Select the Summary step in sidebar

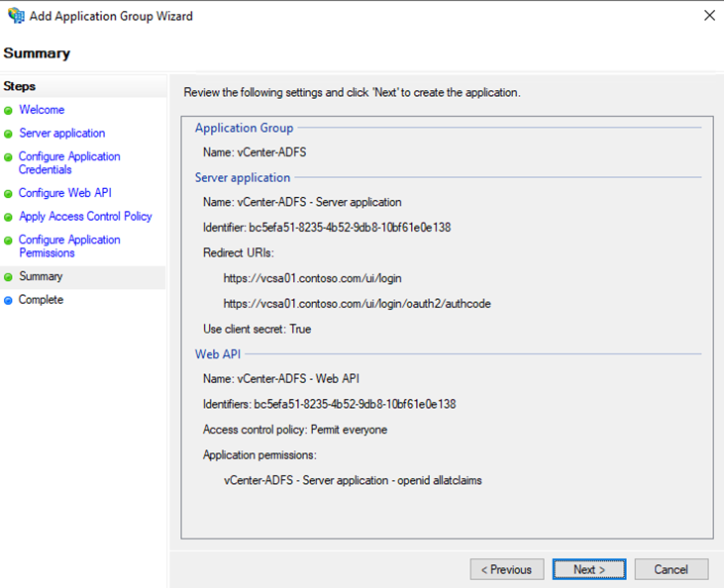pyautogui.click(x=41, y=276)
